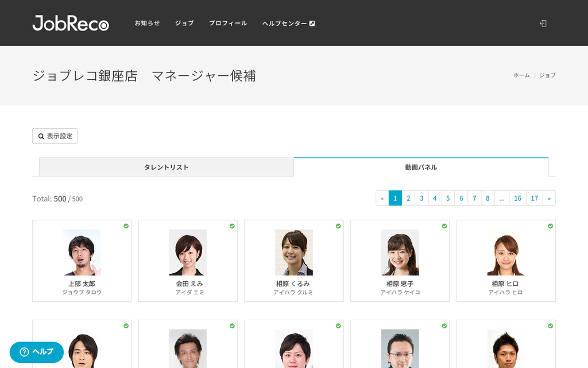Navigate to page 6
The image size is (588, 368).
461,198
